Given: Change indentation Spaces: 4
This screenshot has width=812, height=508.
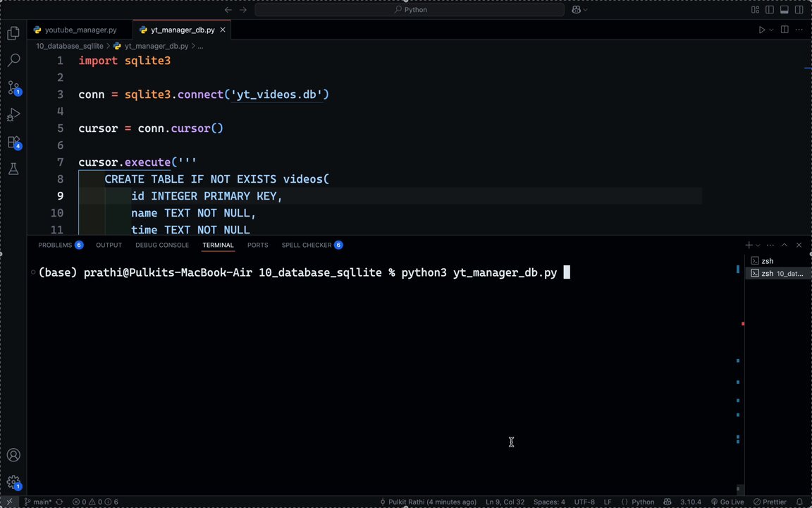Looking at the screenshot, I should pyautogui.click(x=549, y=502).
